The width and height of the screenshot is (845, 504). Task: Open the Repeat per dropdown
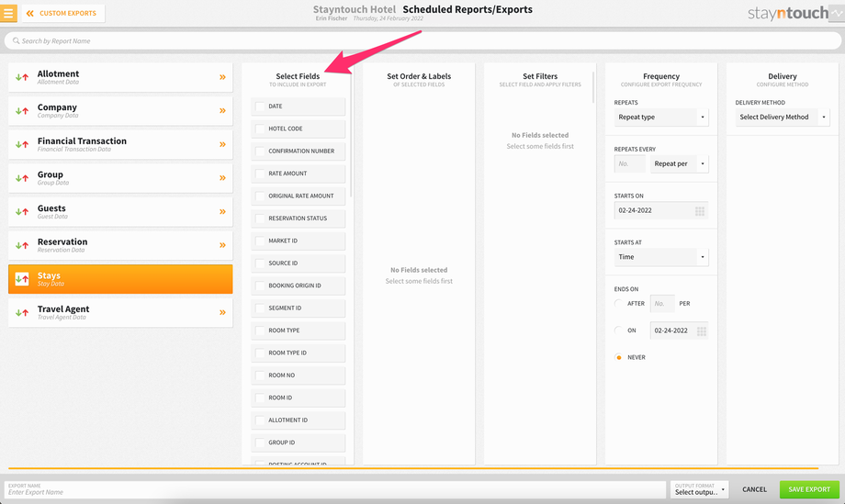pyautogui.click(x=680, y=163)
